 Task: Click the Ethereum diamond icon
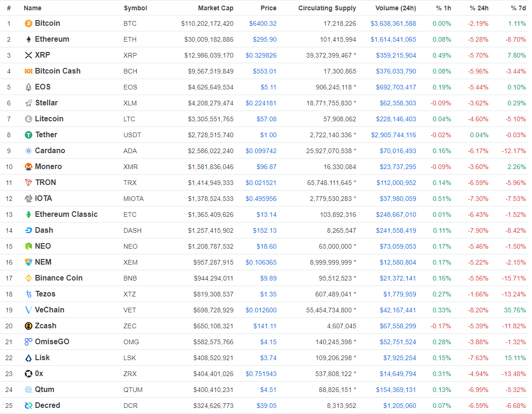click(29, 39)
